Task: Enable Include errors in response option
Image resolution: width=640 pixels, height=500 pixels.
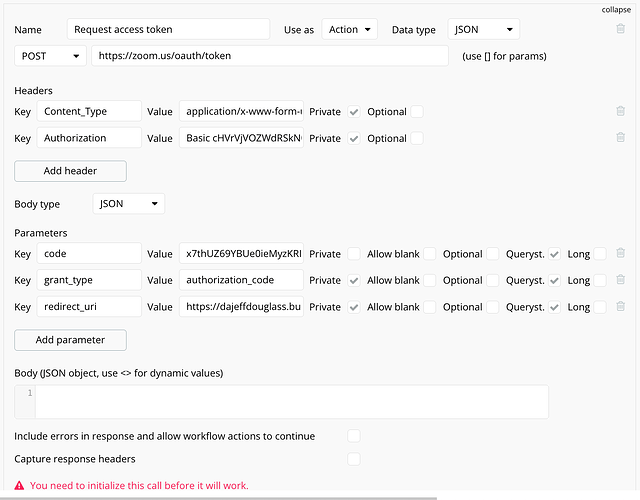Action: tap(353, 436)
